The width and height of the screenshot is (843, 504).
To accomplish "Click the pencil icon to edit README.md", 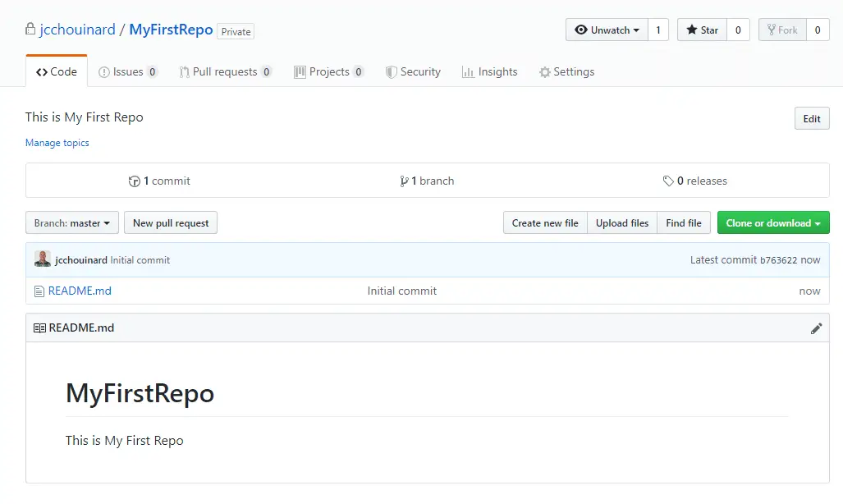I will (816, 328).
